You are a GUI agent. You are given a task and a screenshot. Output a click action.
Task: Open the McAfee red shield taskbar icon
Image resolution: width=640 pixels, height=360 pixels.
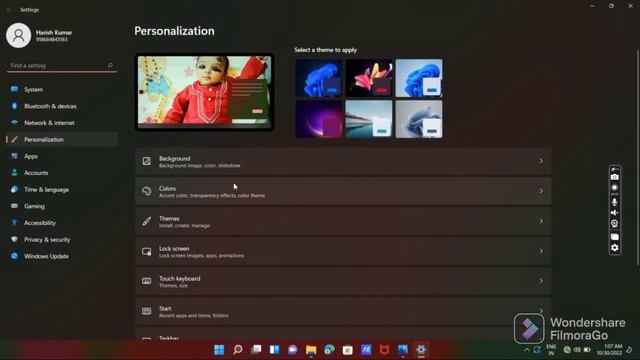pos(384,350)
